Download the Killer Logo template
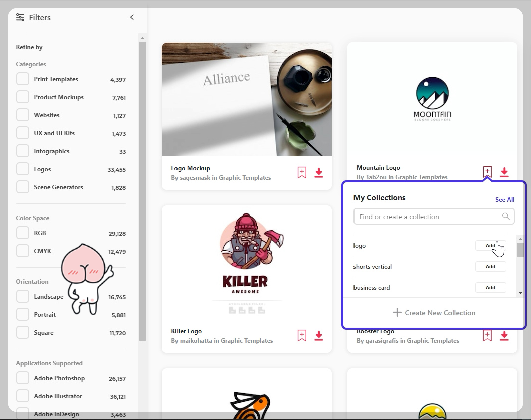This screenshot has width=531, height=420. click(319, 335)
